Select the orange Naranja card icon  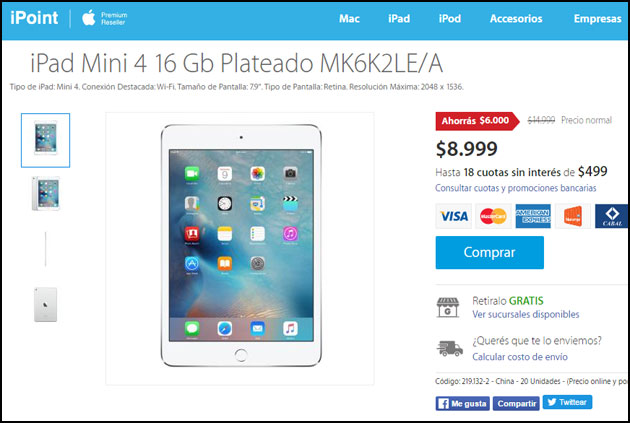[573, 216]
